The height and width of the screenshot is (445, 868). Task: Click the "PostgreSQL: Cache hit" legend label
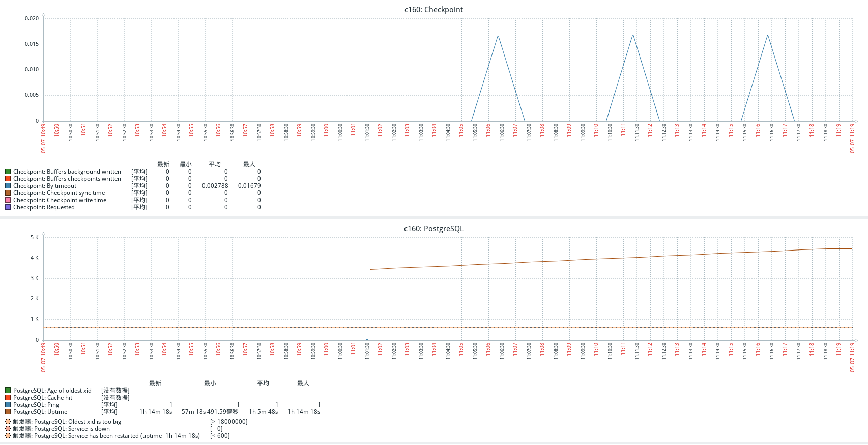pos(43,398)
